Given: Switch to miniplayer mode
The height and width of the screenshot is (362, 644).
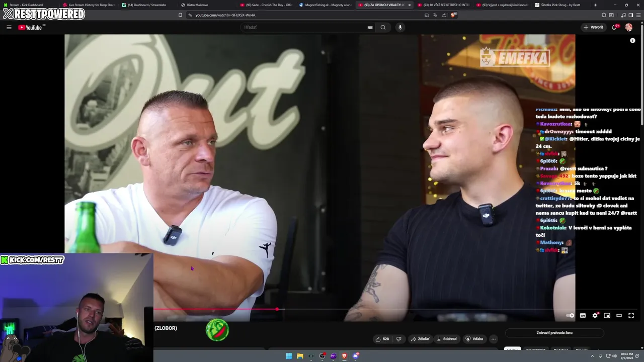Looking at the screenshot, I should [607, 315].
